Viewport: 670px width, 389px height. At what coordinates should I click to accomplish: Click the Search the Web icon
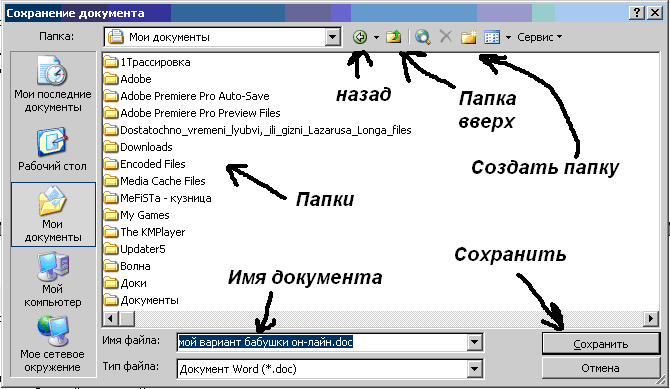[x=423, y=37]
